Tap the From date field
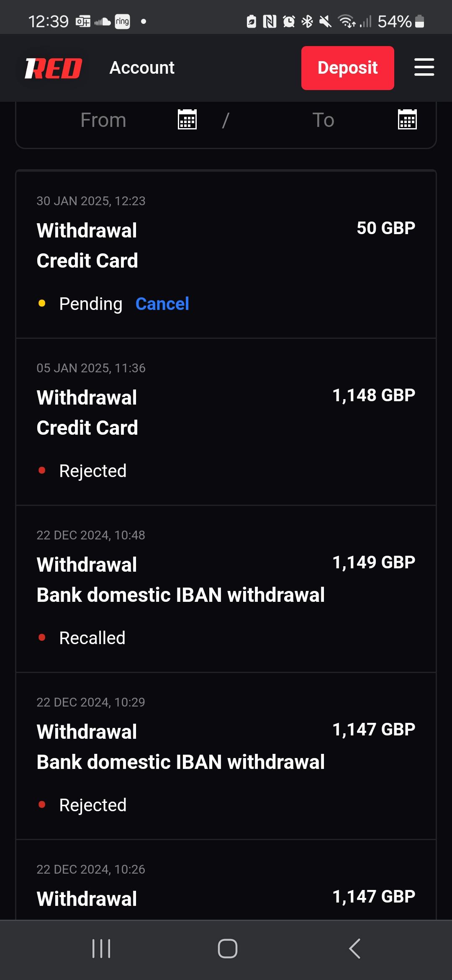The height and width of the screenshot is (980, 452). [103, 120]
